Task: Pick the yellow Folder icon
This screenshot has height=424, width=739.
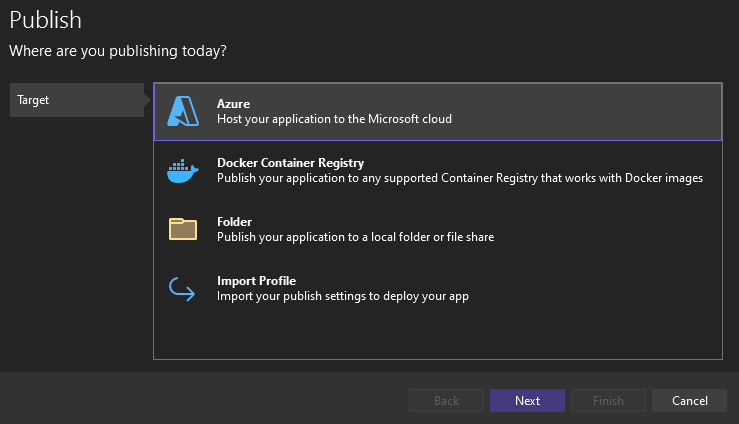Action: 183,229
